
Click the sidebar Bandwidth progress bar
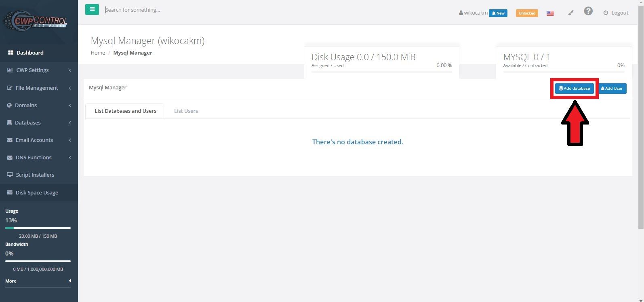[x=38, y=261]
